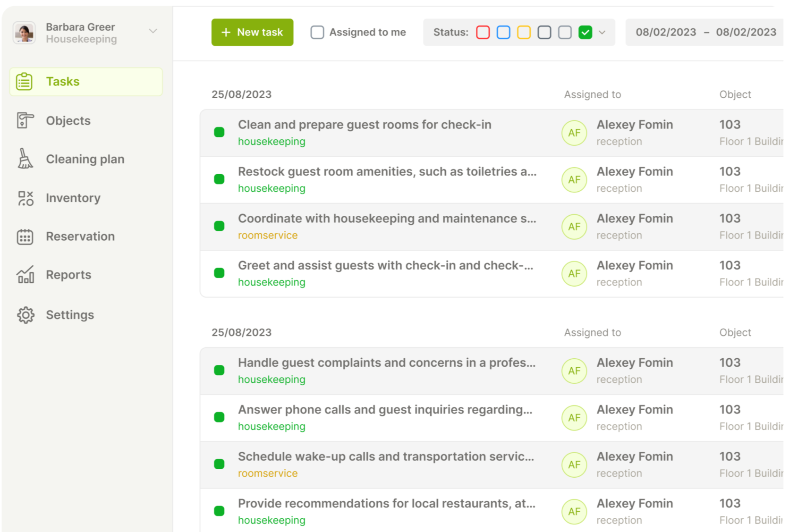Click the Settings gear icon

coord(25,315)
